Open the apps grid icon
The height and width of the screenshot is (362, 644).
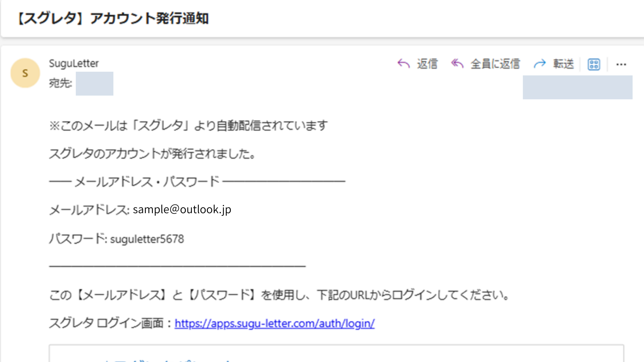tap(594, 64)
